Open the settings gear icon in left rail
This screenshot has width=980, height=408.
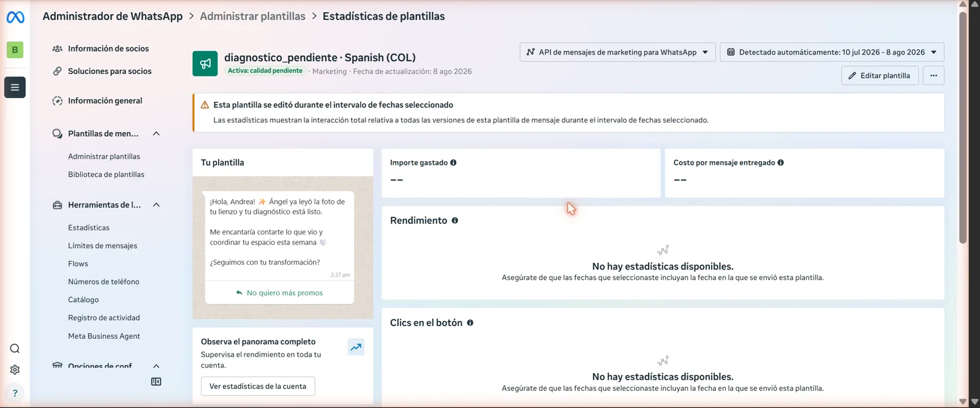pos(15,369)
